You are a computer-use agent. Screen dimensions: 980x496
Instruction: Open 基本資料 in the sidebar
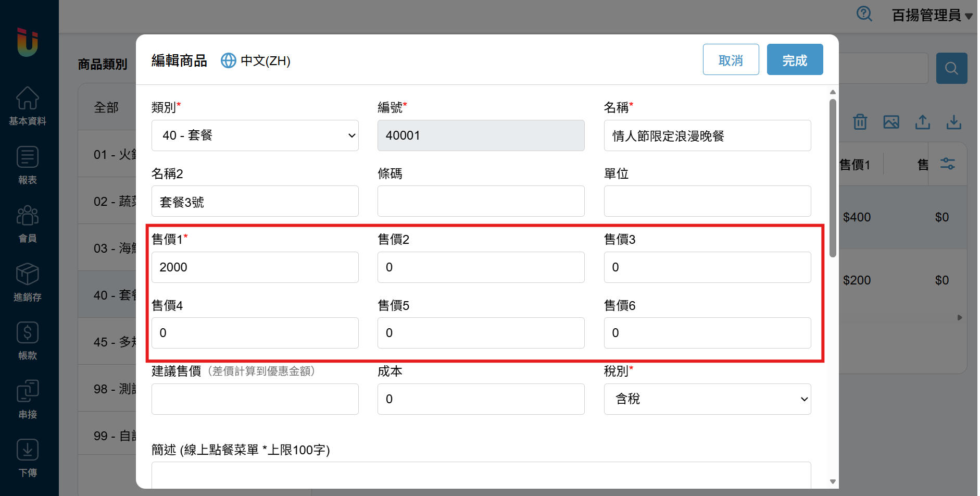(x=28, y=106)
